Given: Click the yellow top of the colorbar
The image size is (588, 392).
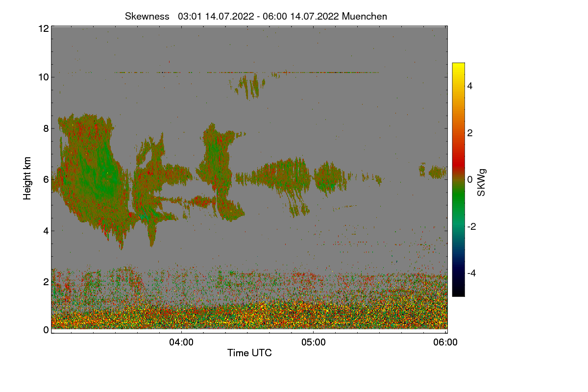Looking at the screenshot, I should click(x=458, y=67).
